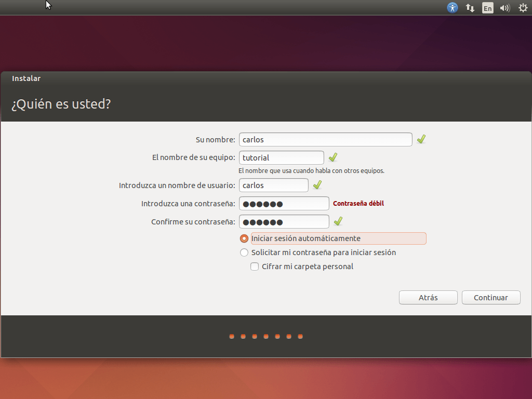This screenshot has width=532, height=399.
Task: Open the En keyboard layout indicator
Action: tap(487, 8)
